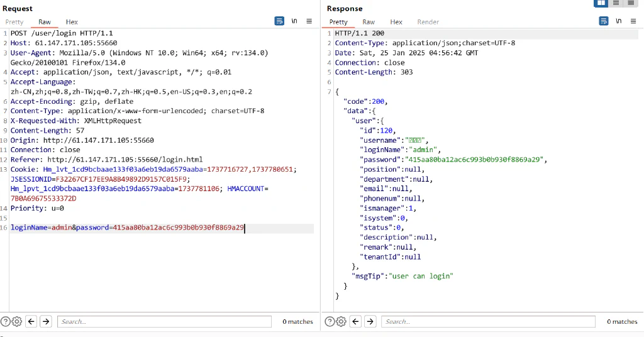Open help icon beside Request search

[x=5, y=321]
